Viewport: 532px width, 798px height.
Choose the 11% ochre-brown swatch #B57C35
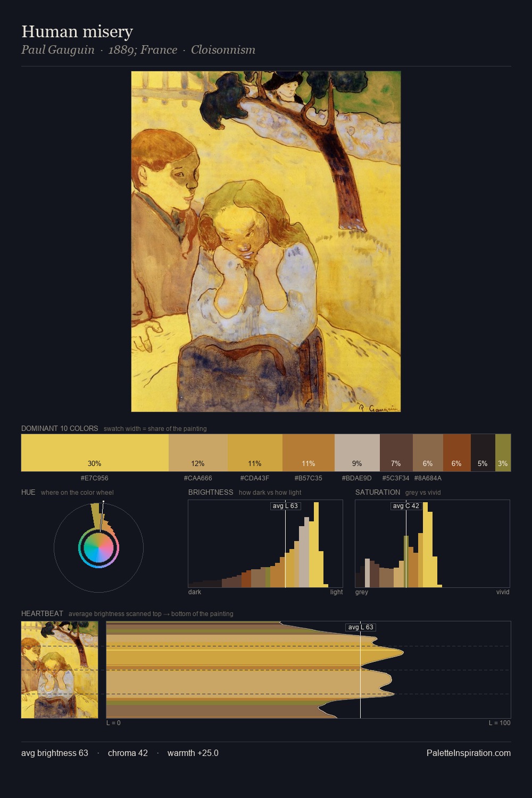tap(309, 453)
